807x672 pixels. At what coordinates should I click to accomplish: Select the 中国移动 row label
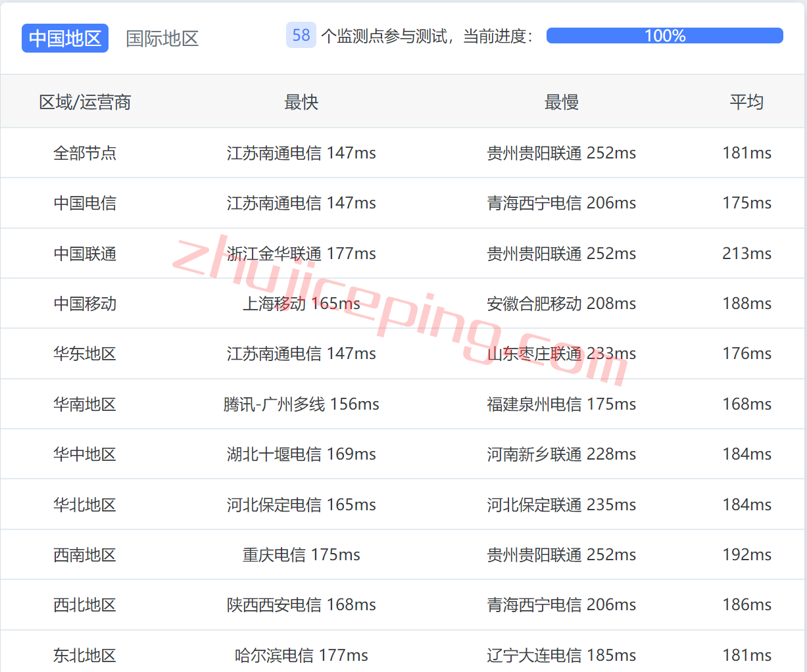(85, 304)
